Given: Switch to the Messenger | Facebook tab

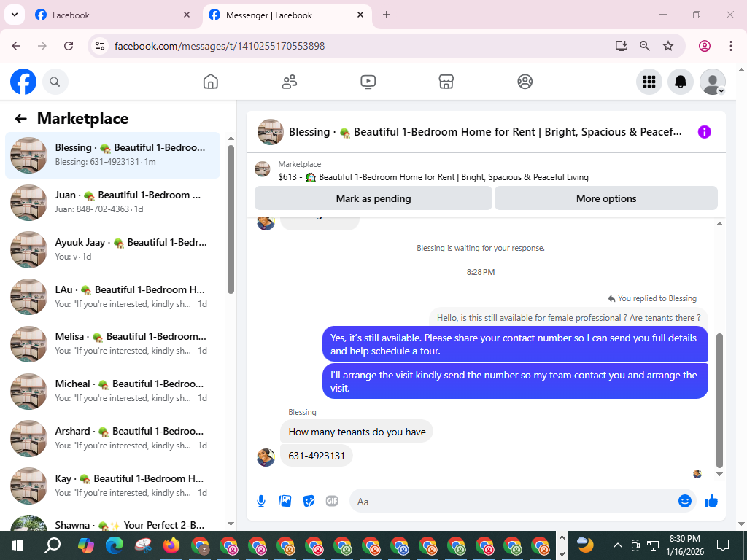Looking at the screenshot, I should pyautogui.click(x=286, y=15).
